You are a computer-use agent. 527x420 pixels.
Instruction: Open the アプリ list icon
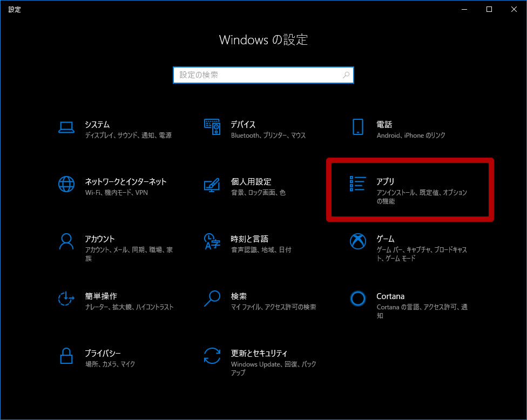[x=357, y=184]
